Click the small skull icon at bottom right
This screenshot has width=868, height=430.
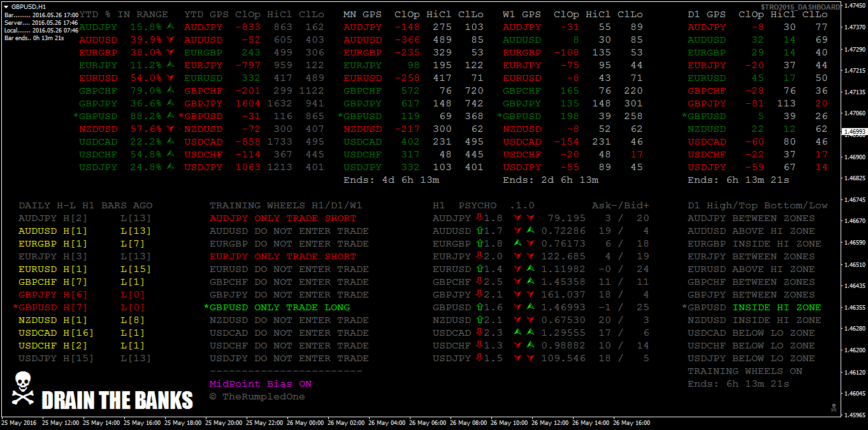tap(833, 406)
